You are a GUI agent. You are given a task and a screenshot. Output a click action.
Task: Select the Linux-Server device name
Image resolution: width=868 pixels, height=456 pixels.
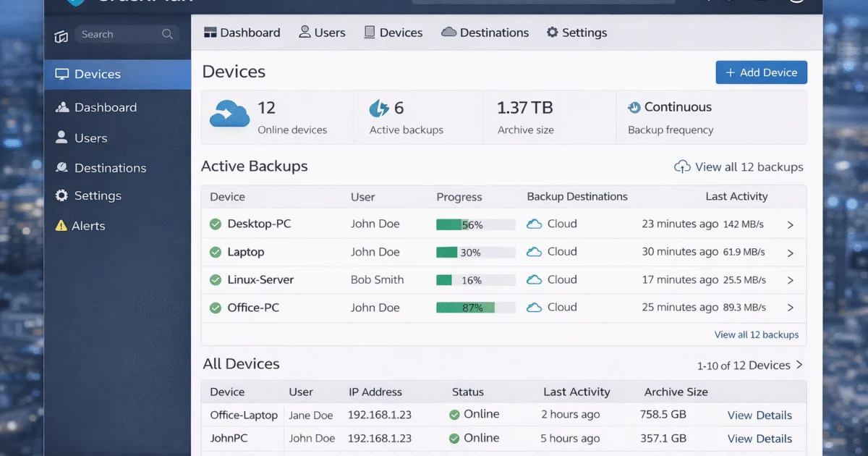click(260, 279)
